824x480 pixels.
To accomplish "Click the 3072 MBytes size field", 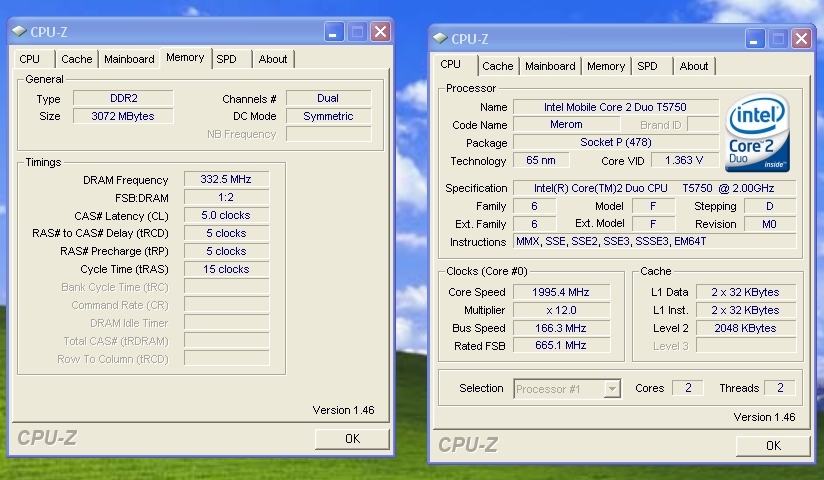I will pyautogui.click(x=123, y=116).
